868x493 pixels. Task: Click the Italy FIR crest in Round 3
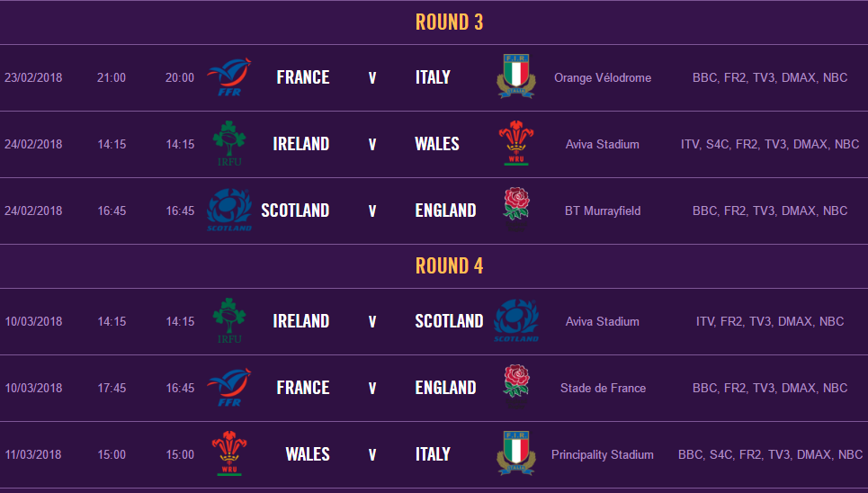coord(516,76)
